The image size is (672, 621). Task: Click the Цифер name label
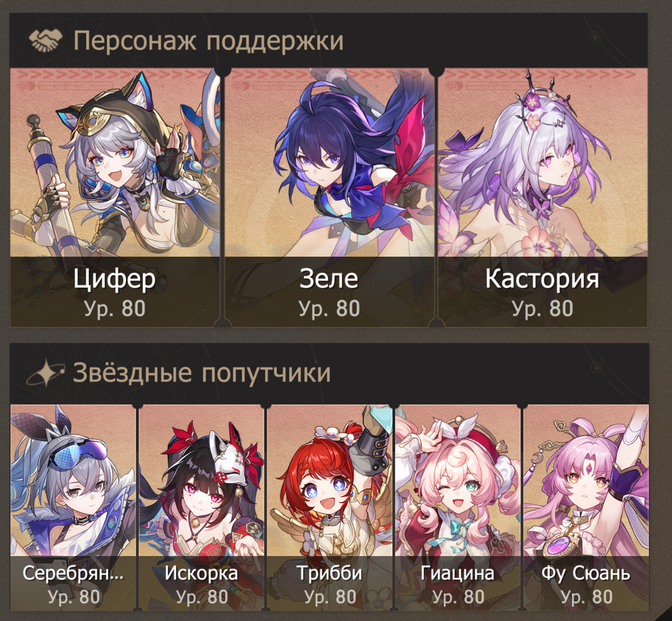114,279
